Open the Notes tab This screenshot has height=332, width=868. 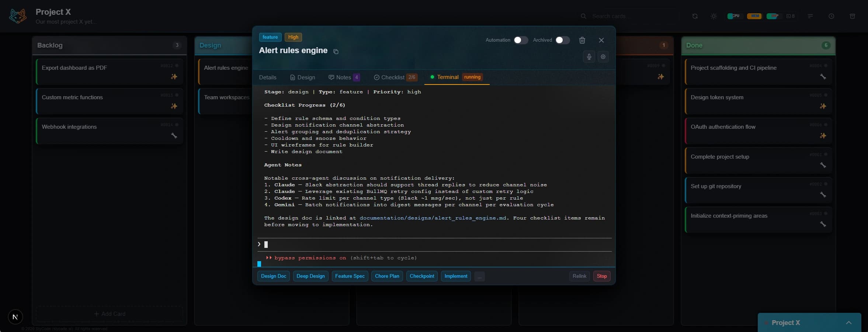344,77
